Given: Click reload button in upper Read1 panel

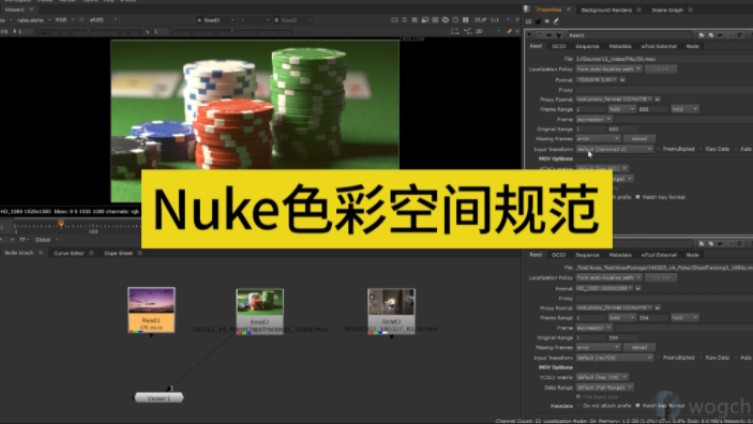Looking at the screenshot, I should tap(639, 139).
